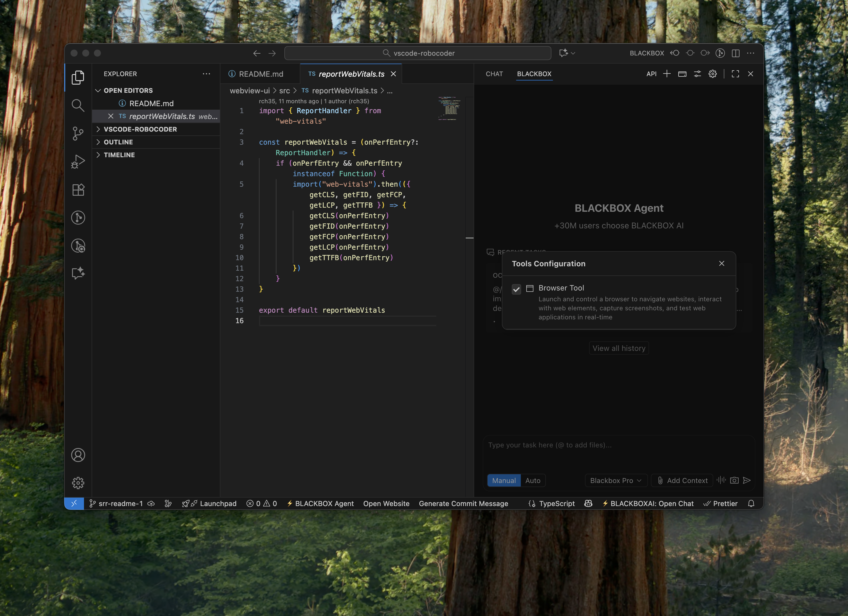The width and height of the screenshot is (848, 616).
Task: Open the Blackbox Pro model dropdown
Action: pyautogui.click(x=615, y=481)
